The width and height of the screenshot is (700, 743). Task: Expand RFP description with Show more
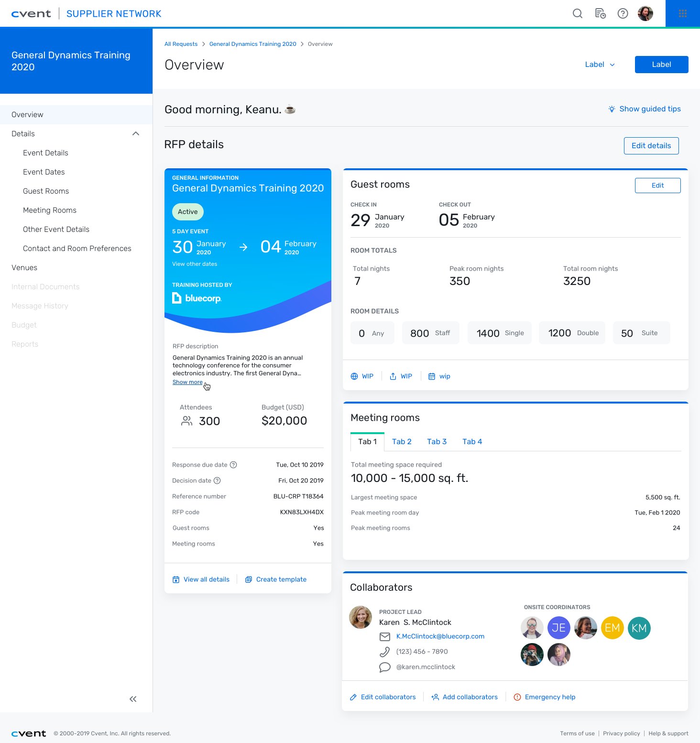pos(187,382)
